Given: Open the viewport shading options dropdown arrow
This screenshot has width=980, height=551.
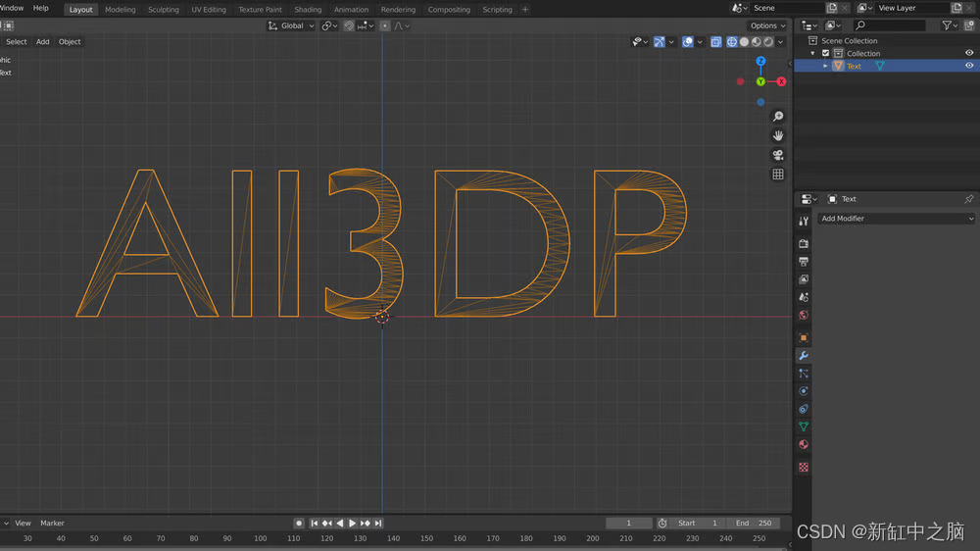Looking at the screenshot, I should pyautogui.click(x=781, y=42).
